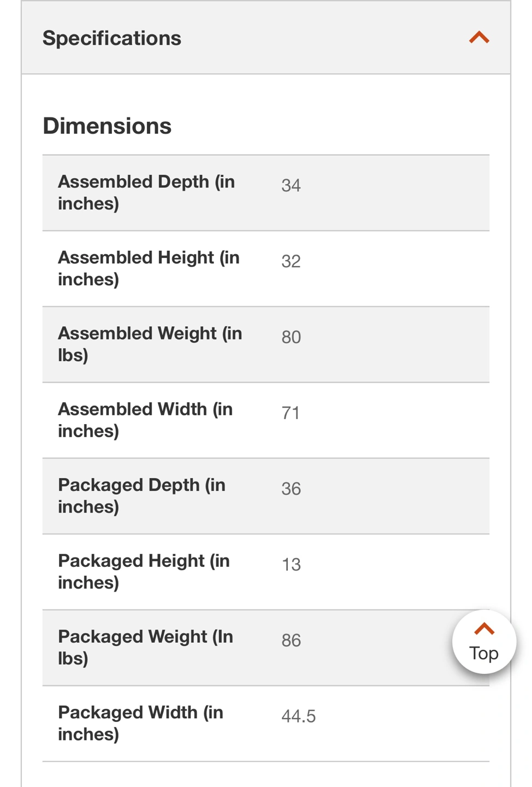
Task: Select the Packaged Weight value 86
Action: (x=291, y=641)
